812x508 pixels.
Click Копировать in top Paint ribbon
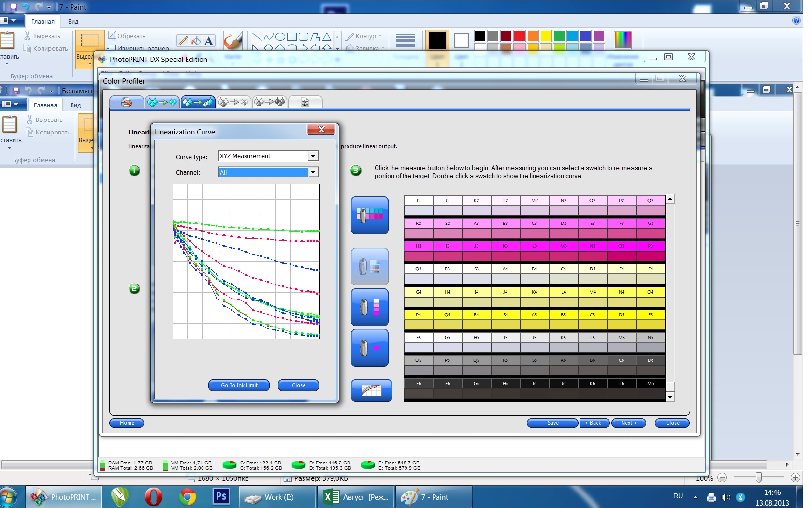pyautogui.click(x=46, y=48)
